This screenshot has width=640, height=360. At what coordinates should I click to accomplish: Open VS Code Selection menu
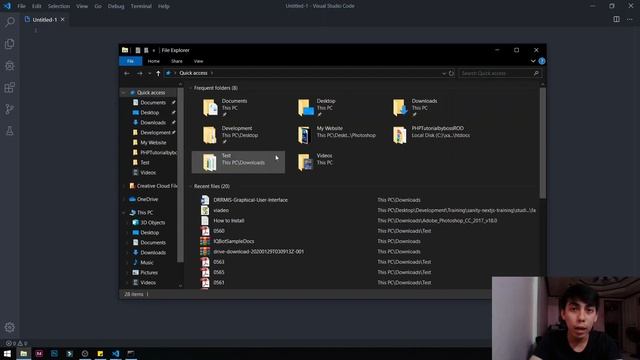point(59,6)
